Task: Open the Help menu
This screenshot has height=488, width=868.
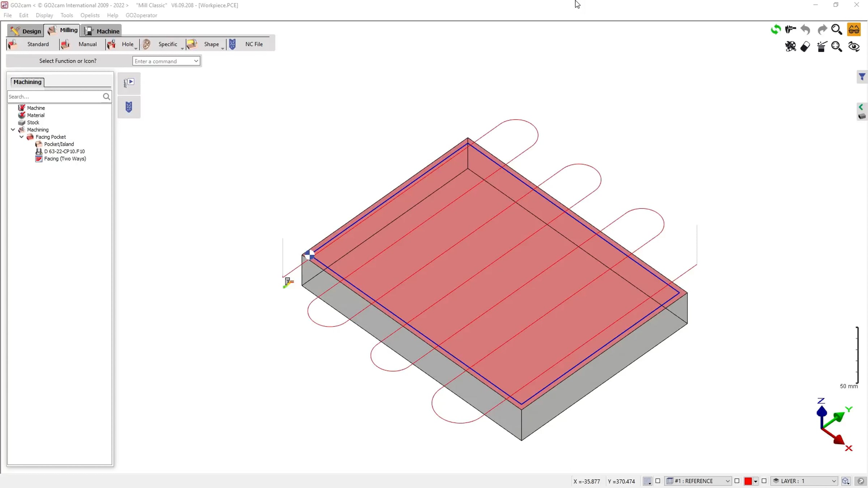Action: [112, 15]
